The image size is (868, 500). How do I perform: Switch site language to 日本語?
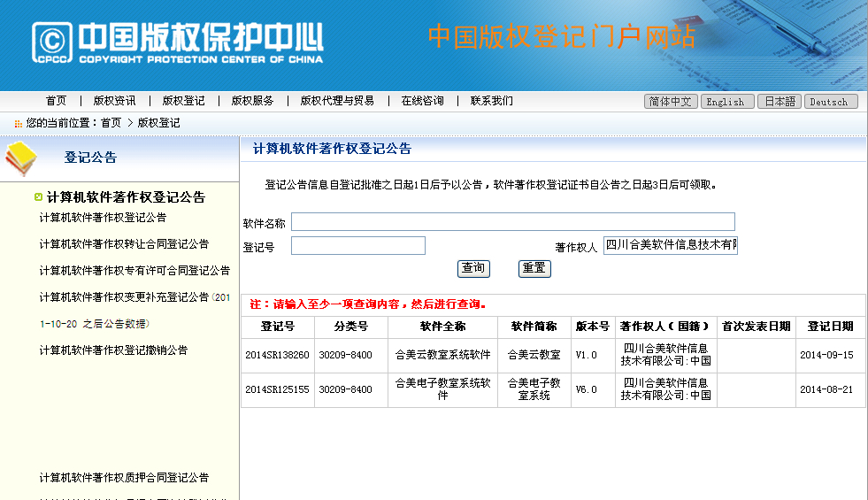(780, 102)
